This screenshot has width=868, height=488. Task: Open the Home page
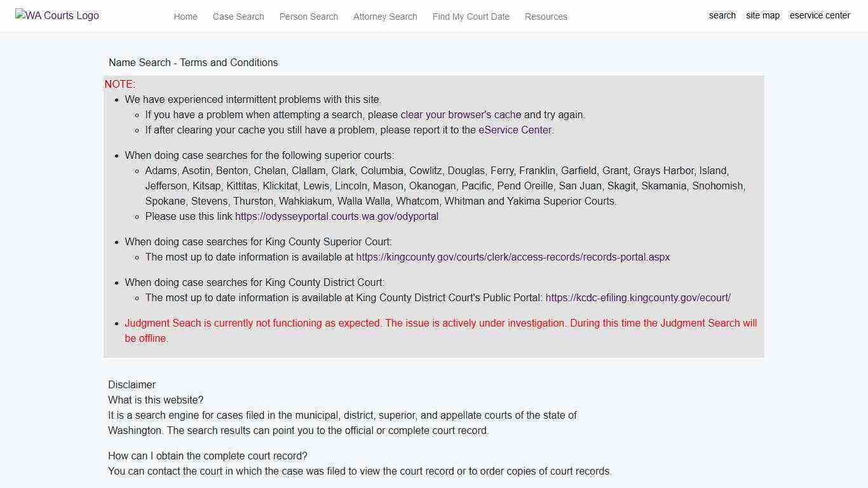point(185,17)
